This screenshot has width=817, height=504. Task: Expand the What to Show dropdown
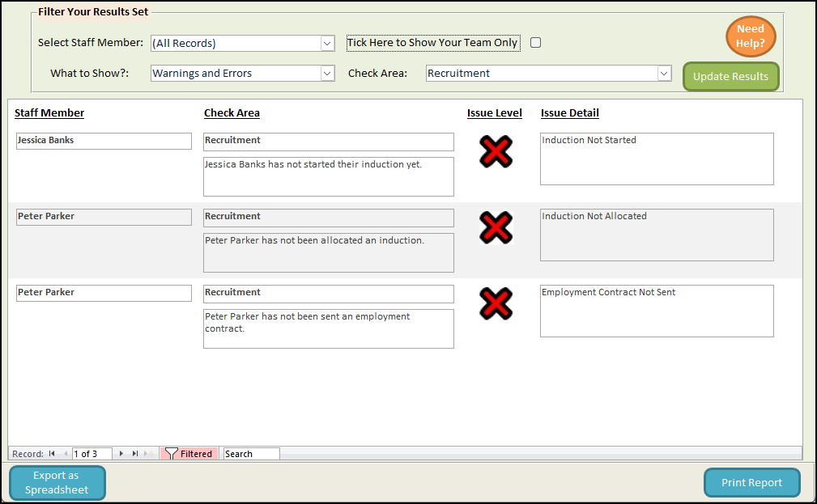pos(327,74)
